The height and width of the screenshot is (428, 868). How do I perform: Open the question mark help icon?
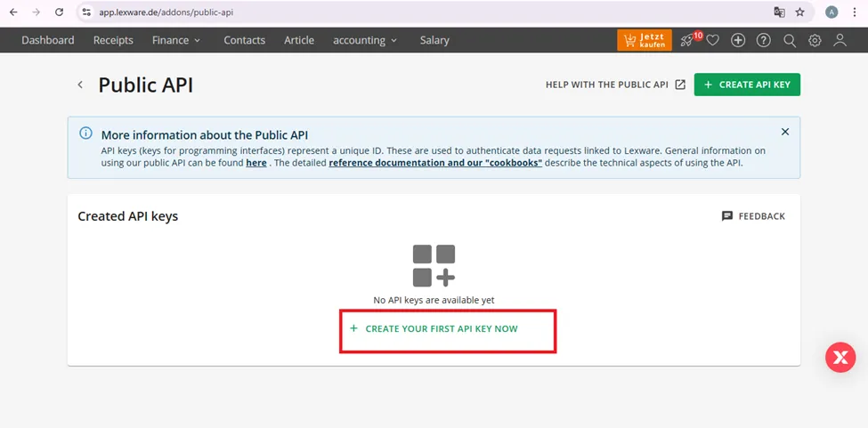click(764, 40)
